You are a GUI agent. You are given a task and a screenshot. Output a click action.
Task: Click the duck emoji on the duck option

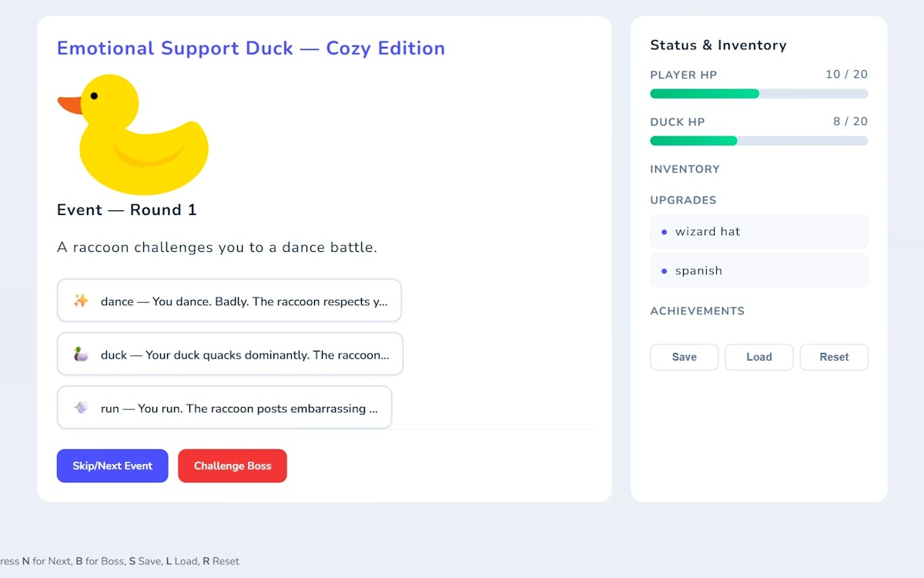click(x=80, y=355)
